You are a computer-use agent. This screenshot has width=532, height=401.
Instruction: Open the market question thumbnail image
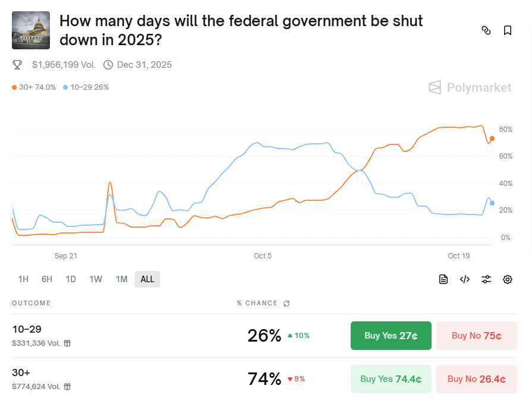(x=31, y=29)
